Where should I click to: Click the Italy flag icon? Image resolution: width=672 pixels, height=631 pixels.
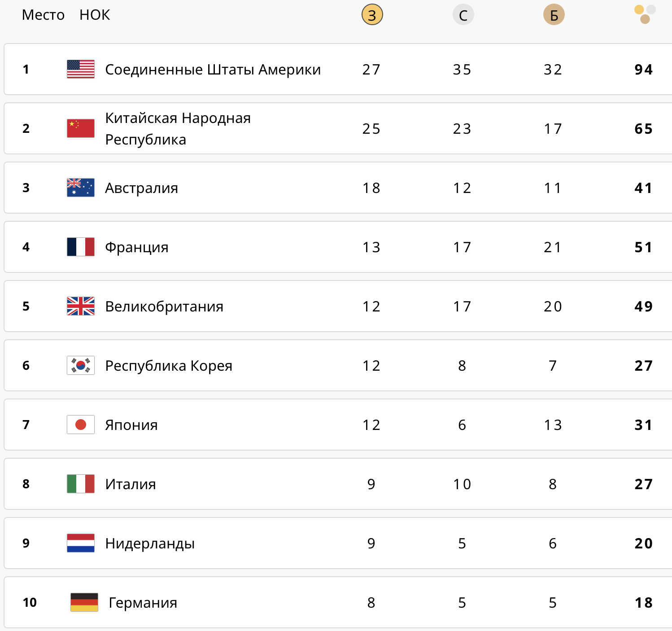tap(81, 484)
